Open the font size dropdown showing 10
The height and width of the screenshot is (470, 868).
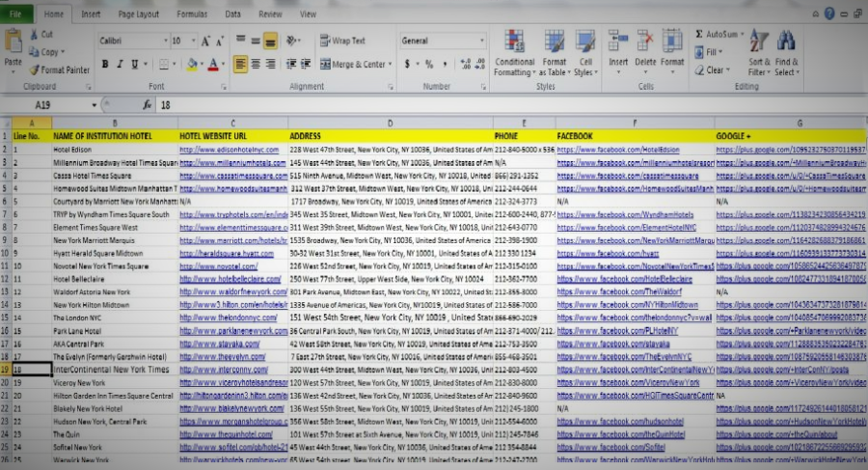[x=193, y=41]
